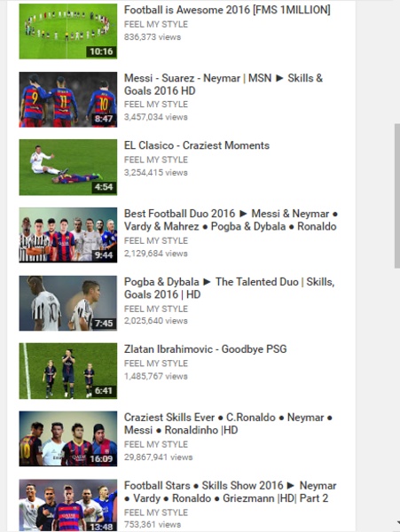Click the scrollbar down arrow at bottom right
This screenshot has height=532, width=400.
(398, 520)
